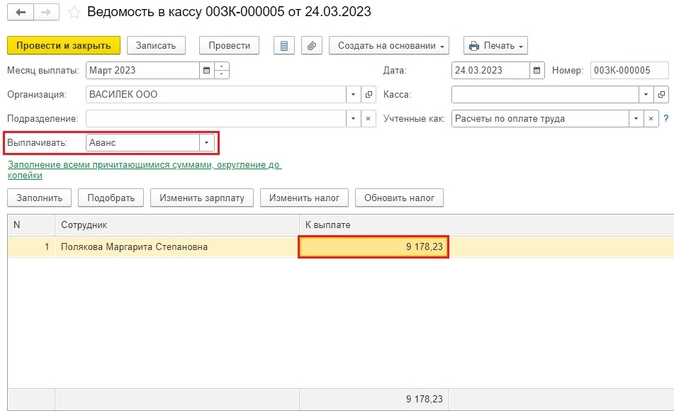Focus the Учтенные как field Расчеты по оплате труда
This screenshot has width=674, height=415.
tap(540, 119)
